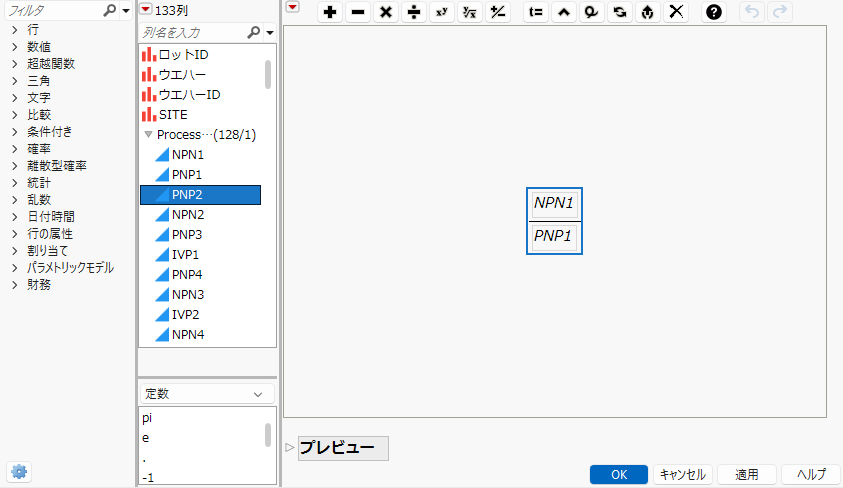The image size is (843, 488).
Task: Open red triangle menu beside 133列
Action: click(145, 9)
